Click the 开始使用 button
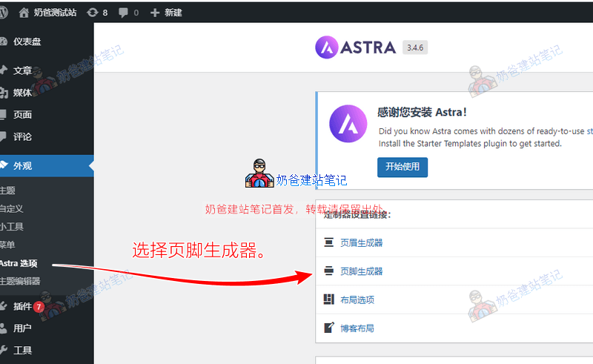 (x=402, y=167)
